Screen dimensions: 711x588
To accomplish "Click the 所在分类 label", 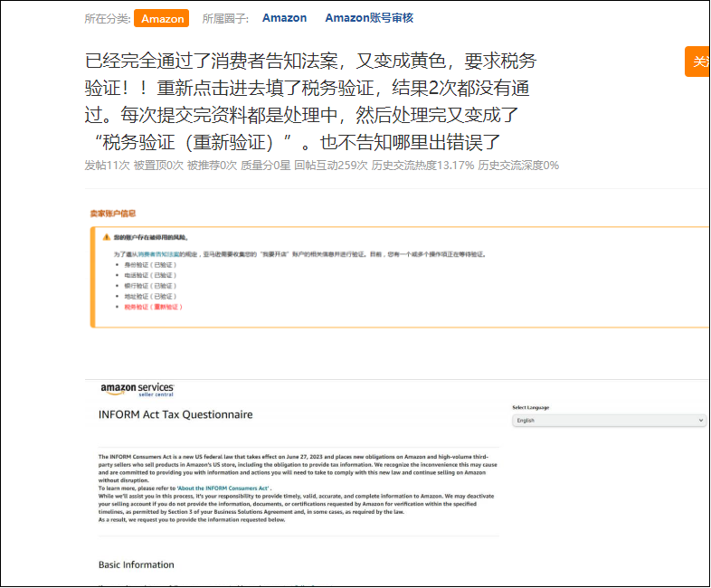I will pos(108,19).
